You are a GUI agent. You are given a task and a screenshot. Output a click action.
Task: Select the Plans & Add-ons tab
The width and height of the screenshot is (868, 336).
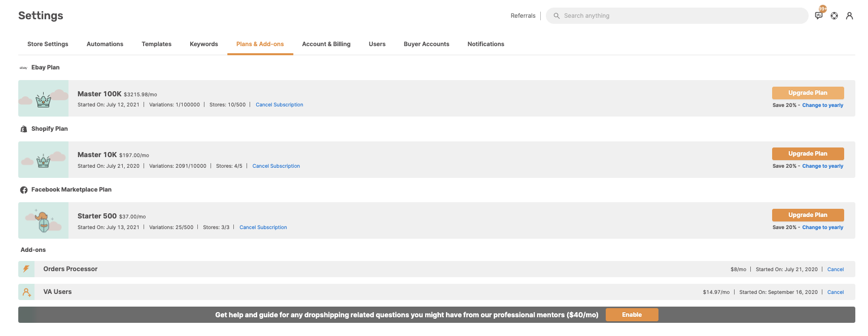pos(260,44)
